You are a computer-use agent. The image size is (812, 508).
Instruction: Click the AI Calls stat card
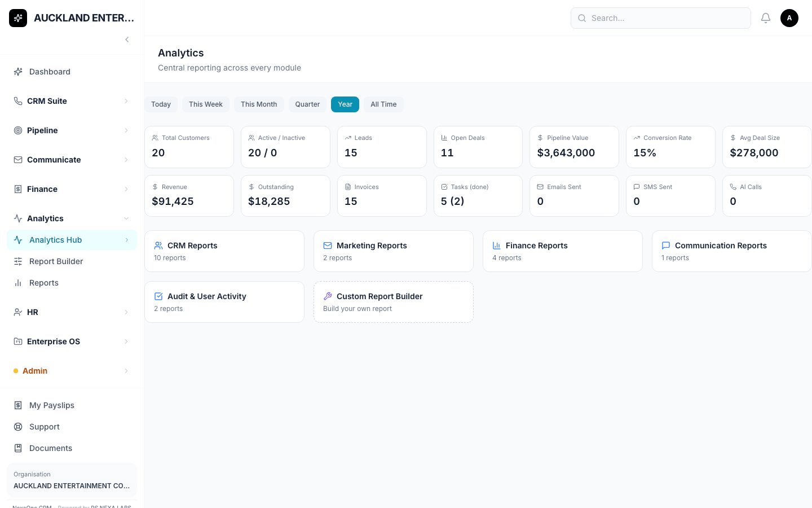pyautogui.click(x=767, y=196)
